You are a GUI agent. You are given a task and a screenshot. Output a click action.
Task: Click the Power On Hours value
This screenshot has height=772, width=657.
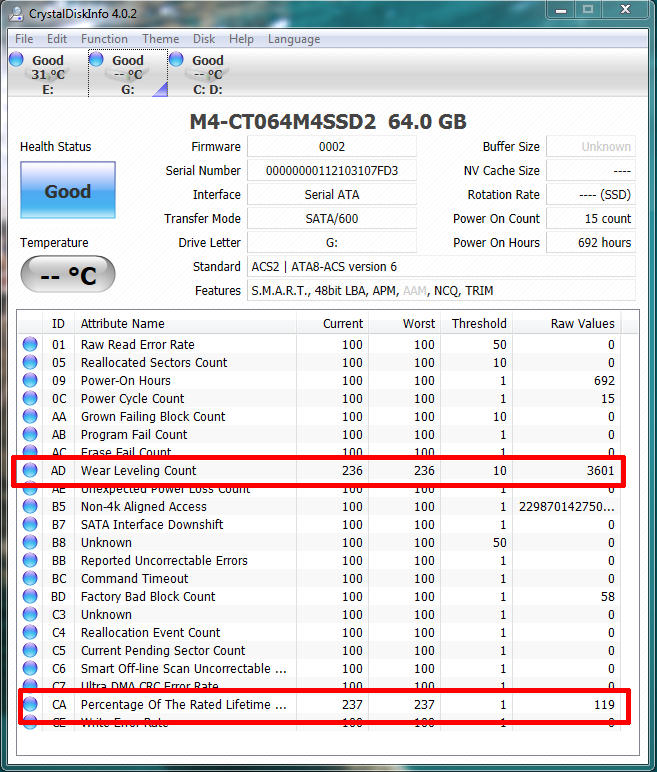click(x=591, y=243)
